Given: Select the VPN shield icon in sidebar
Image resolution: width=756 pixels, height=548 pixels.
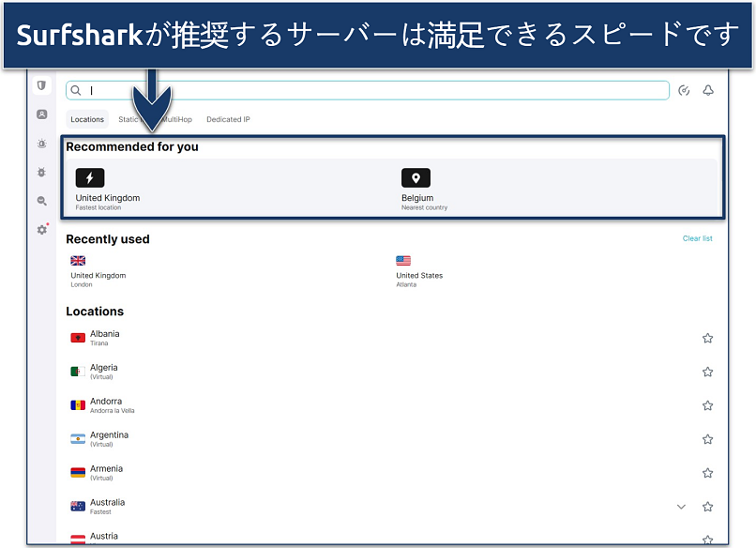Looking at the screenshot, I should [41, 85].
